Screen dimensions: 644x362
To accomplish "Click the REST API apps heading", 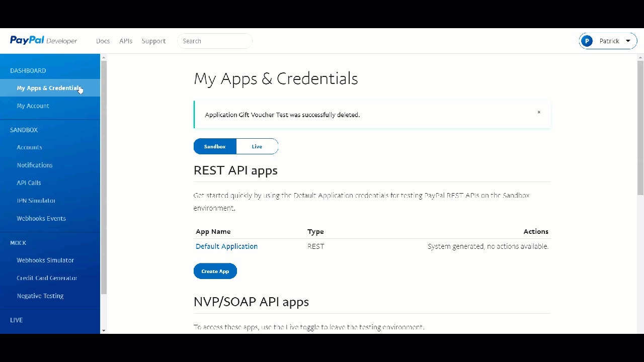I will 235,170.
